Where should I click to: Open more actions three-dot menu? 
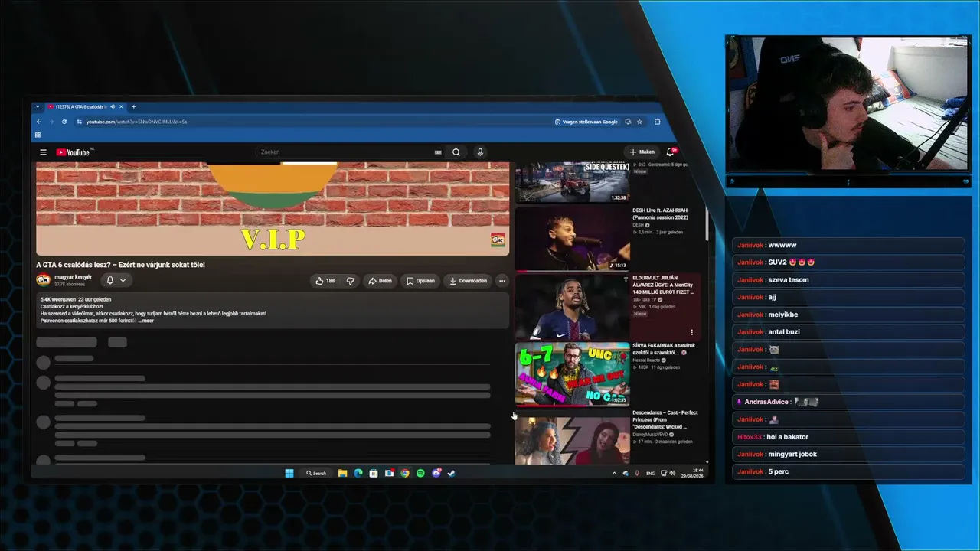(x=502, y=281)
